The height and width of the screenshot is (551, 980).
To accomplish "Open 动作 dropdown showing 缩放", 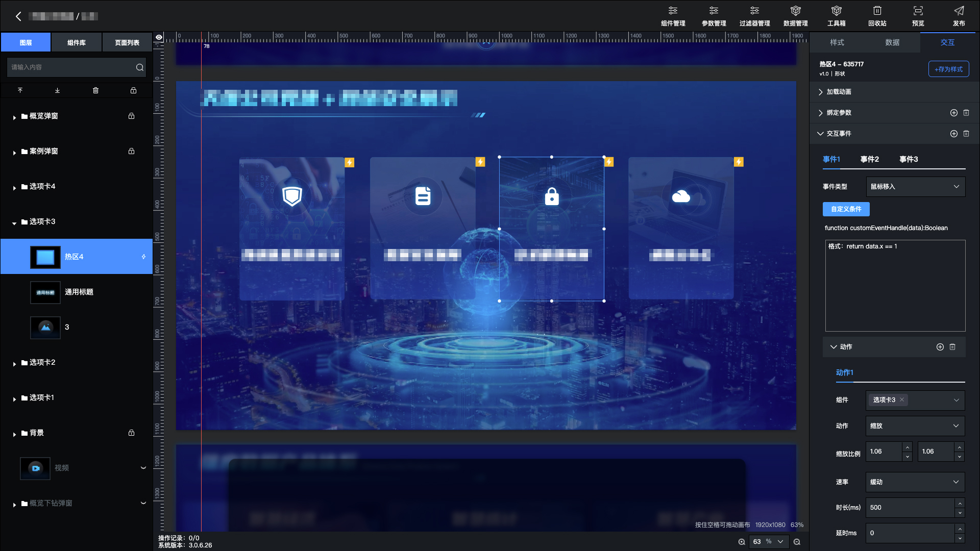I will point(915,426).
